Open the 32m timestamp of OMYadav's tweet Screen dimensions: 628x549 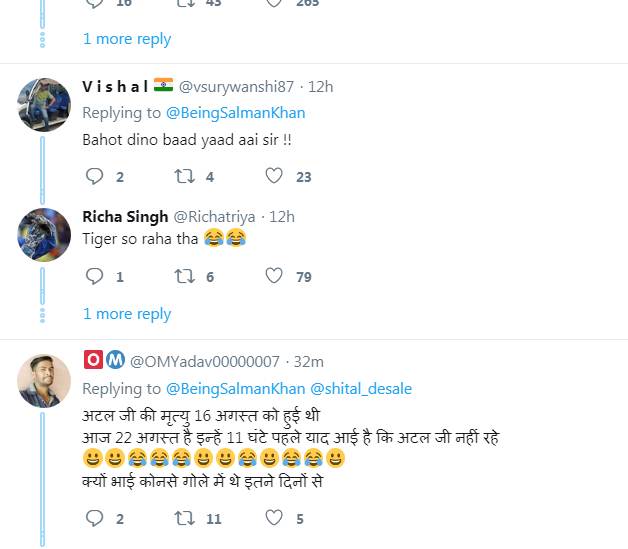(308, 361)
